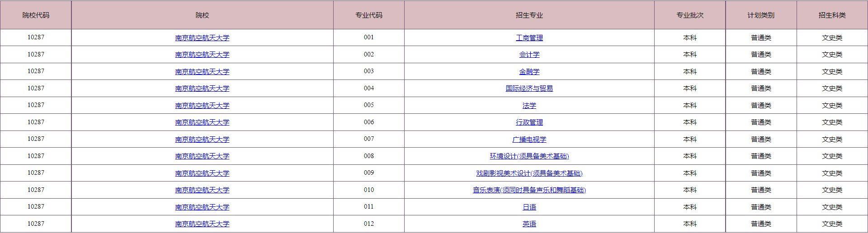Open the 金融学 major link
This screenshot has height=233, width=868.
coord(529,71)
